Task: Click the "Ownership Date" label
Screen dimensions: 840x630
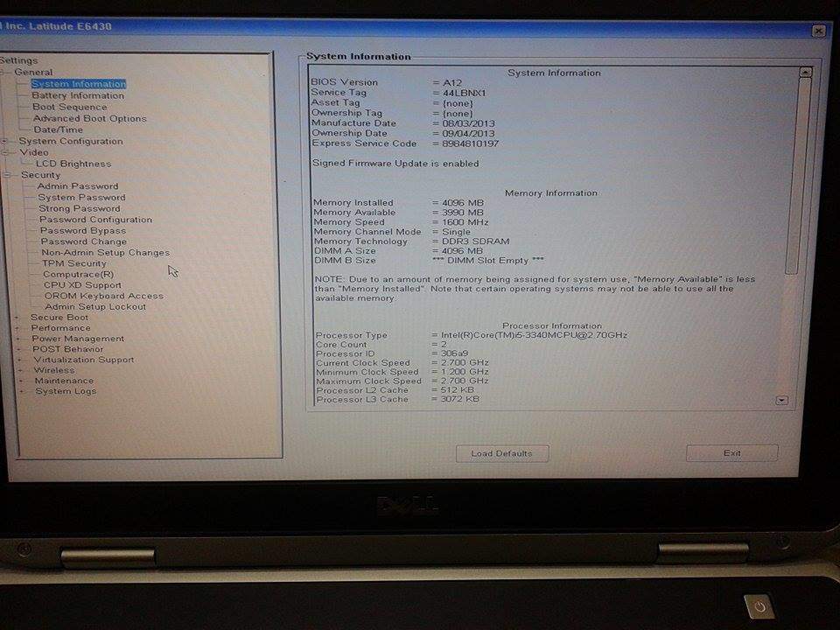Action: click(x=349, y=133)
